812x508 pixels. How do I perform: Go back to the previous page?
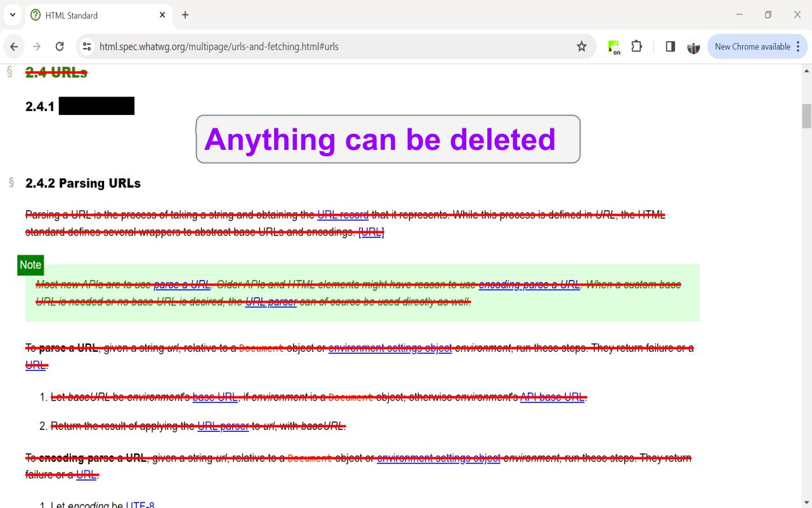tap(14, 46)
